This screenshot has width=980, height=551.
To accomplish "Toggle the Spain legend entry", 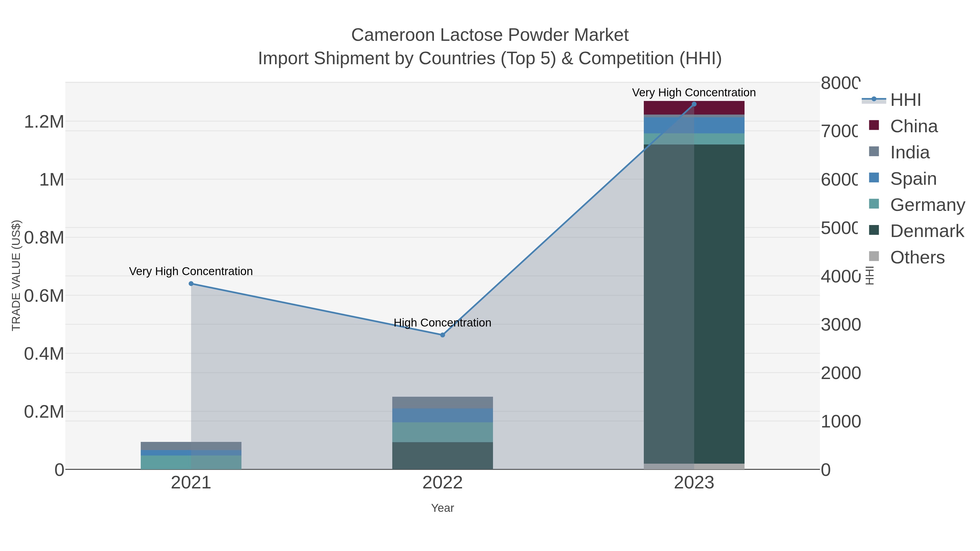I will click(x=903, y=179).
